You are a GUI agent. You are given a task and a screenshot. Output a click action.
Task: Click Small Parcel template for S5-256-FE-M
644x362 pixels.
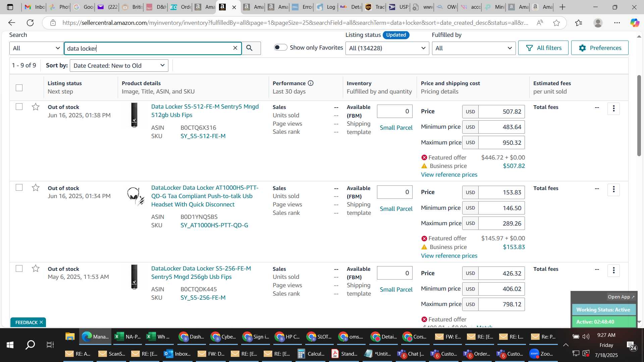pos(396,290)
